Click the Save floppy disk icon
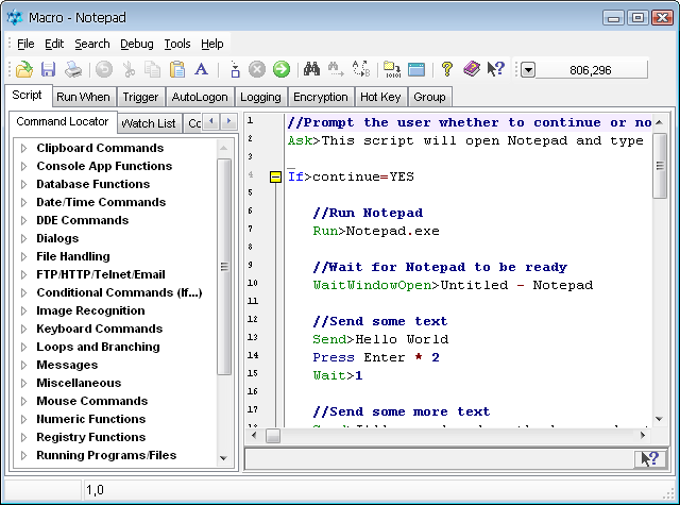This screenshot has width=680, height=505. [48, 69]
